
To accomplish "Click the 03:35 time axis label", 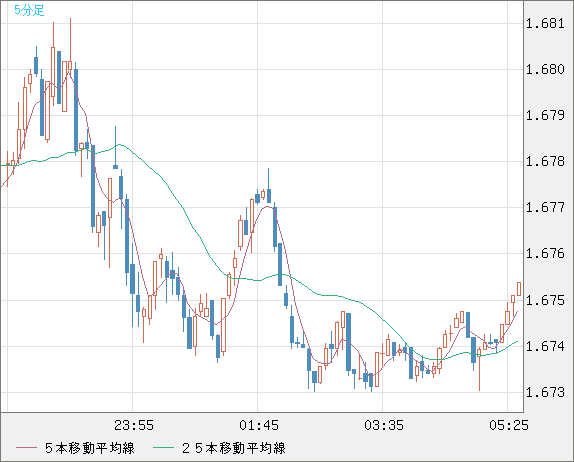I will [384, 425].
